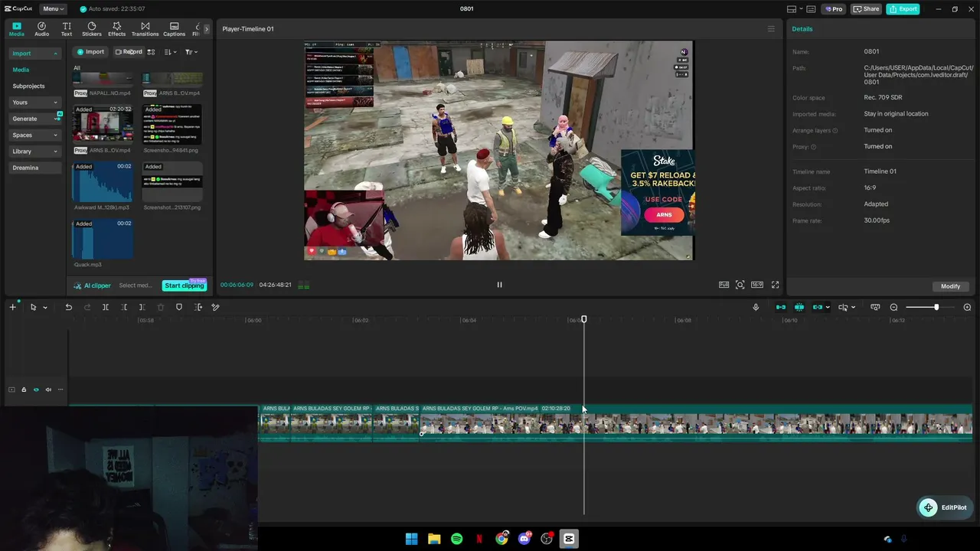Expand the Spaces sidebar section
Screen dimensions: 980x551
pyautogui.click(x=34, y=135)
